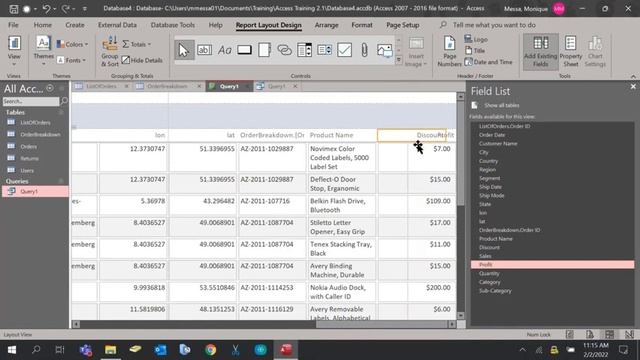Open Query1 in navigation pane
Screen dimensions: 640x360
[35, 191]
